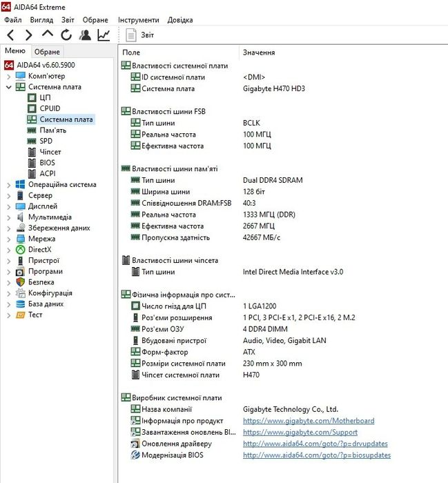Open the BIOS tree item
Image resolution: width=448 pixels, height=483 pixels.
47,163
